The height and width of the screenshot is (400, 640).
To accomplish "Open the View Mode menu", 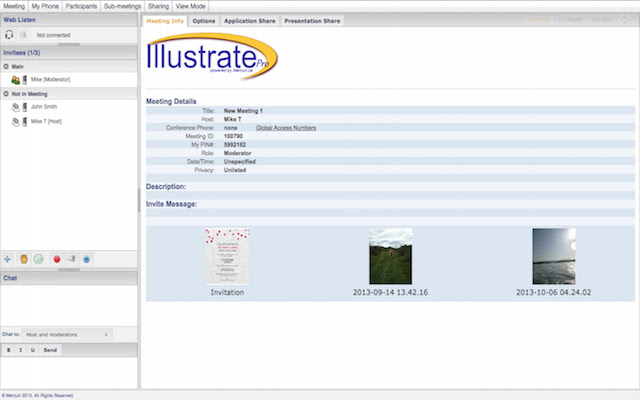I will click(x=191, y=6).
